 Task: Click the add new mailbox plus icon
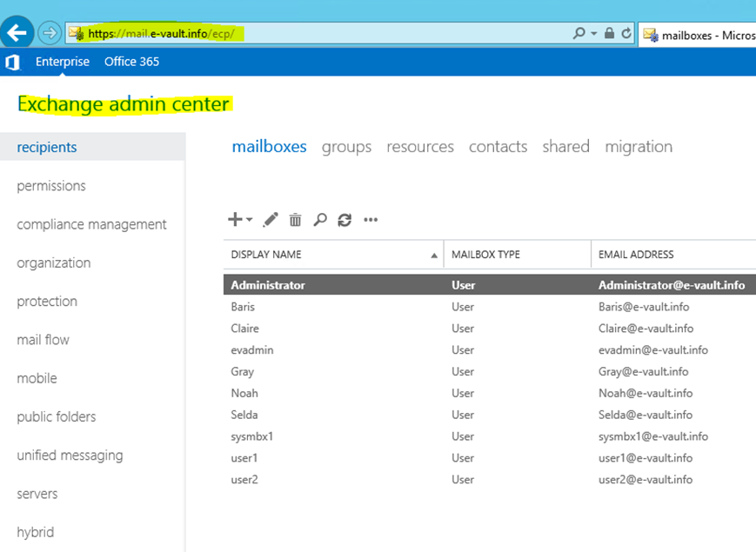coord(235,219)
